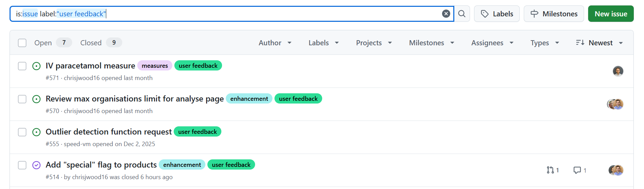Toggle the select-all issues checkbox

coord(22,43)
